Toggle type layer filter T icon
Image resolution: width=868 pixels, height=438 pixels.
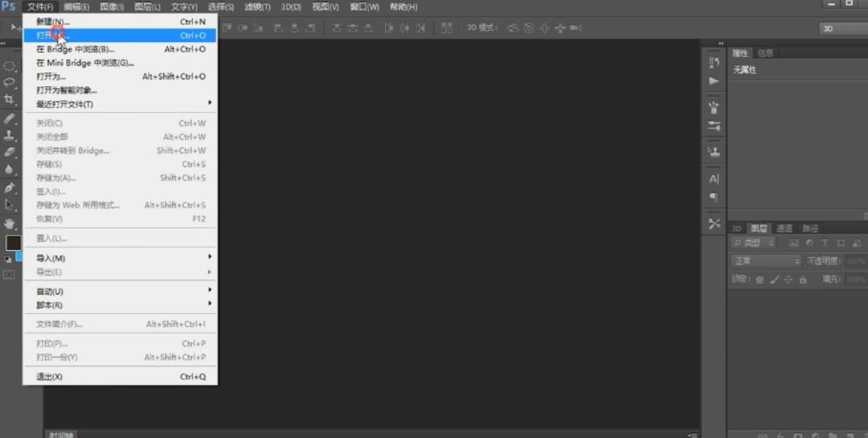coord(825,243)
